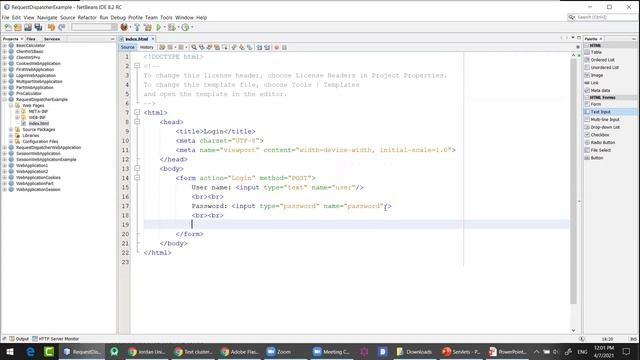This screenshot has height=360, width=640.
Task: Click the Undo toolbar icon
Action: pos(51,27)
